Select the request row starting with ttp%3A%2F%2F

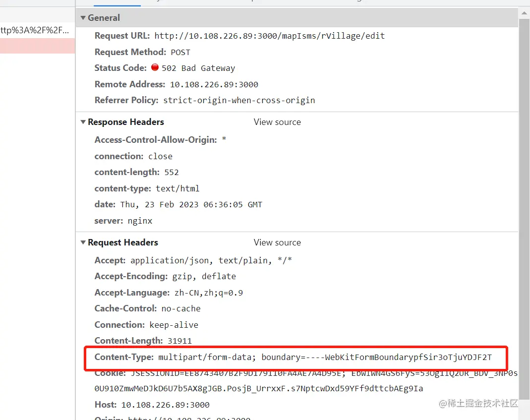[x=37, y=30]
